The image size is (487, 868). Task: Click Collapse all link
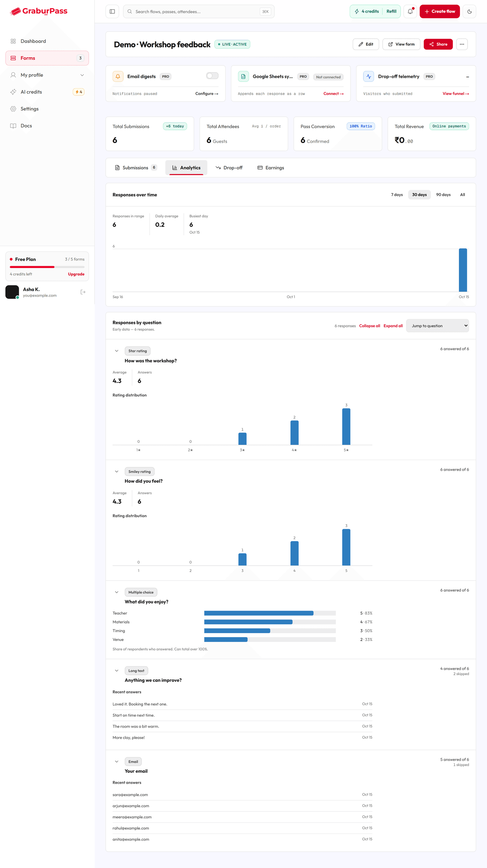[x=370, y=326]
